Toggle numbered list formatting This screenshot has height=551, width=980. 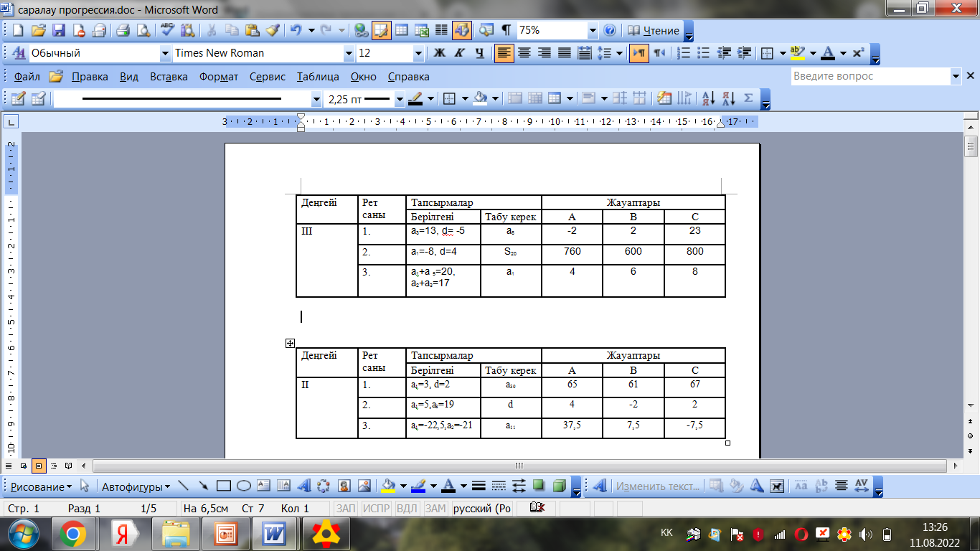684,53
